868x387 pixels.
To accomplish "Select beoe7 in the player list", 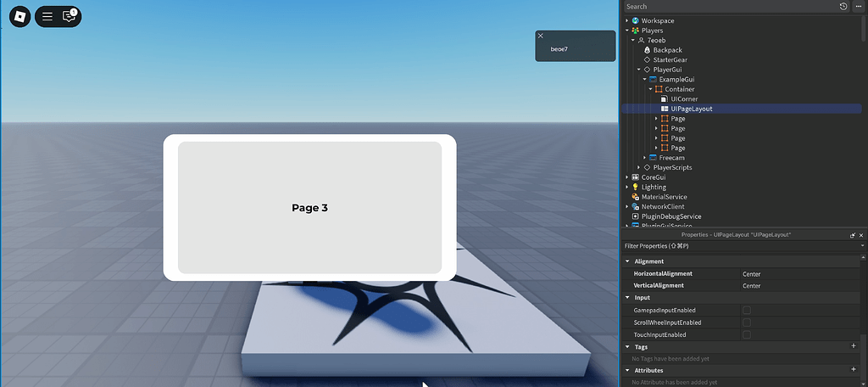I will pos(559,49).
